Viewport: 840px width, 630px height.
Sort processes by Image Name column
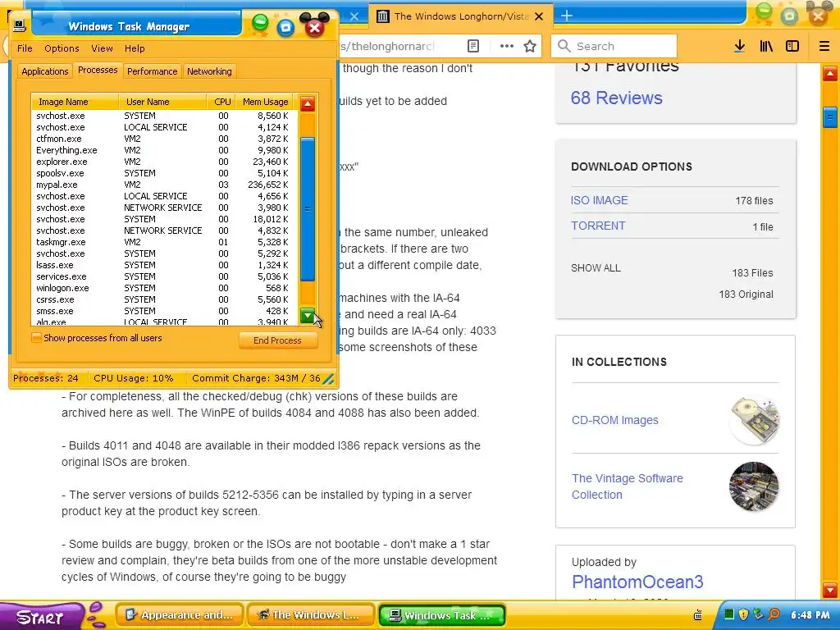[75, 102]
